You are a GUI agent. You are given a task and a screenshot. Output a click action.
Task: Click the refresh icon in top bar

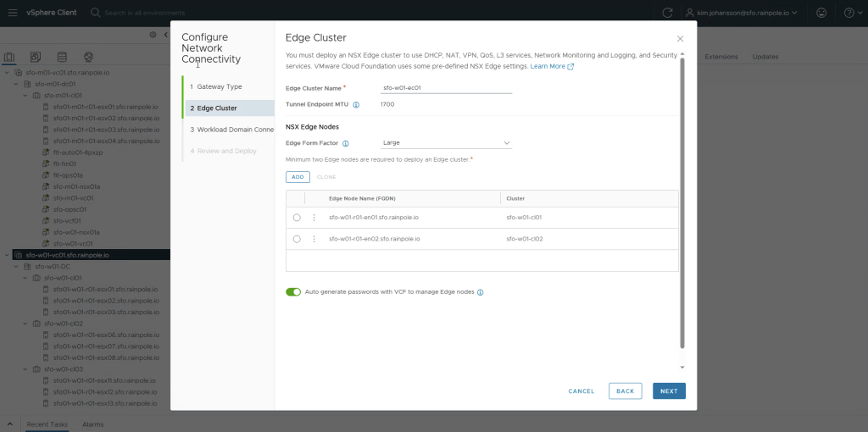coord(667,13)
